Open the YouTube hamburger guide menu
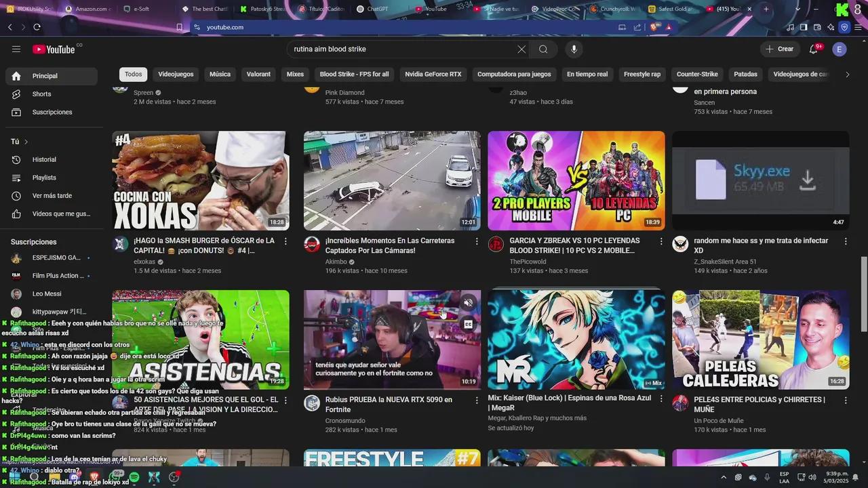This screenshot has height=488, width=868. [16, 49]
